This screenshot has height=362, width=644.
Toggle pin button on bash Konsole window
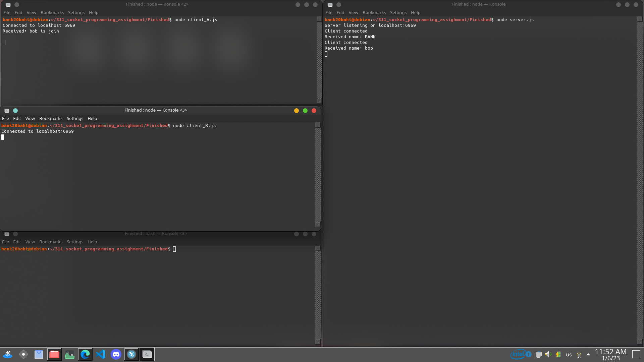[x=15, y=234]
